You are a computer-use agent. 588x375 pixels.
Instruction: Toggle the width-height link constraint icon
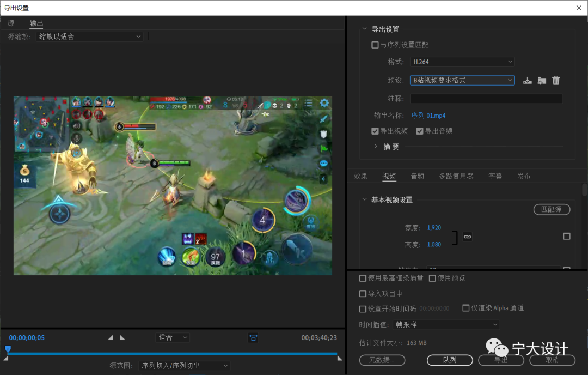click(467, 237)
